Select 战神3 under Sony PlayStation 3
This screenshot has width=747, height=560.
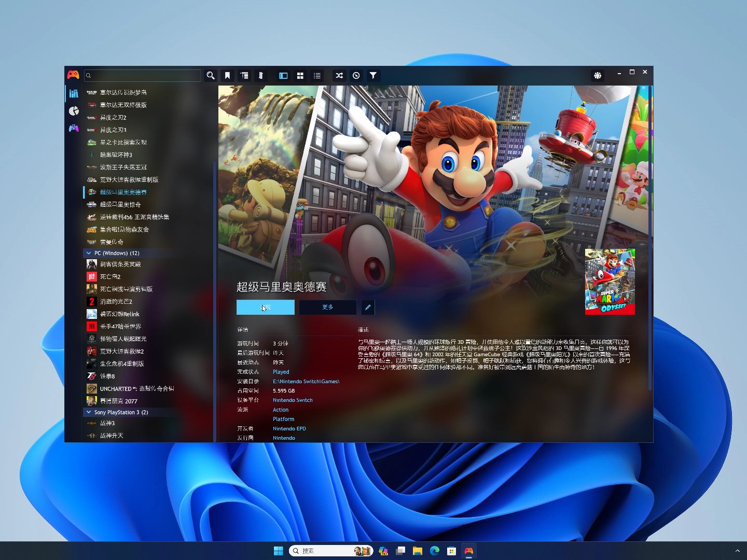(x=148, y=423)
